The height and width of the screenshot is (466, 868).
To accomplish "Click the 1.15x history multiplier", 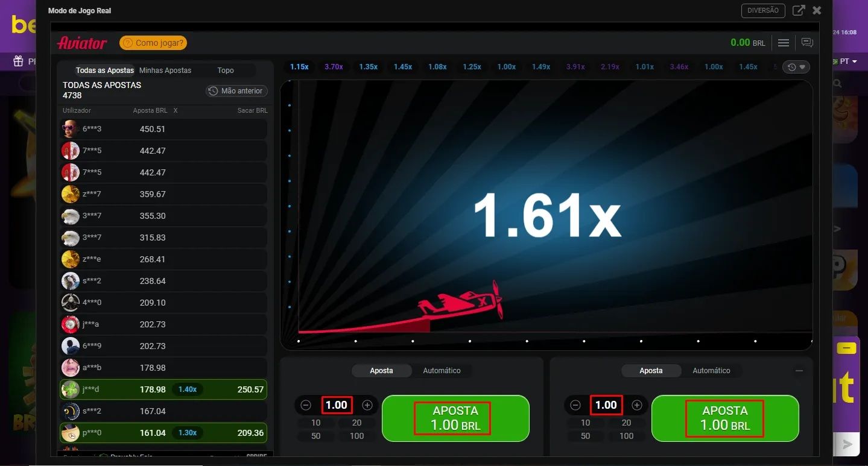I will tap(299, 67).
